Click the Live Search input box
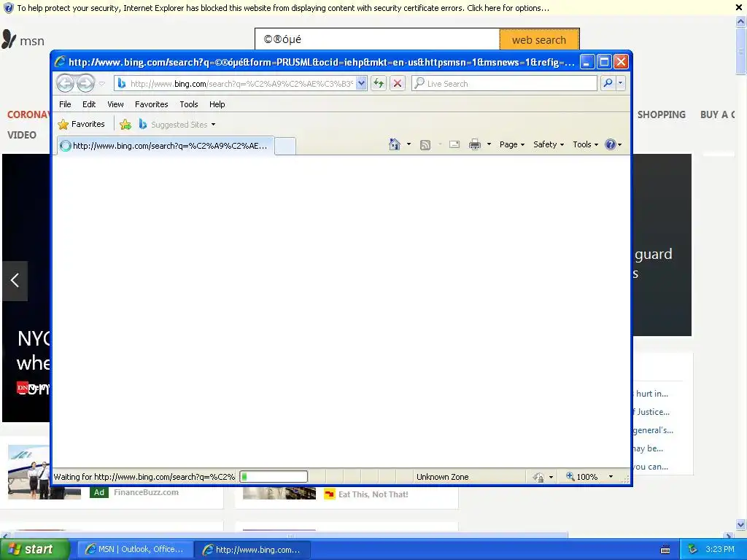The width and height of the screenshot is (747, 560). pyautogui.click(x=504, y=84)
